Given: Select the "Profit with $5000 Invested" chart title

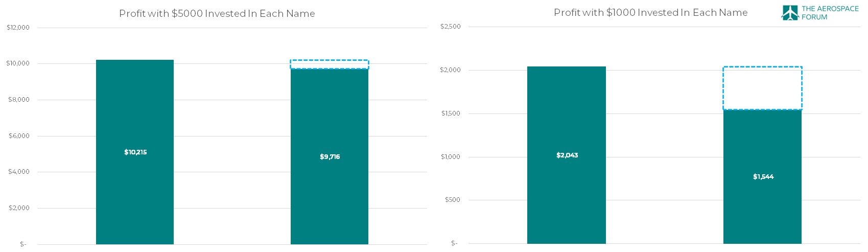Looking at the screenshot, I should [217, 14].
